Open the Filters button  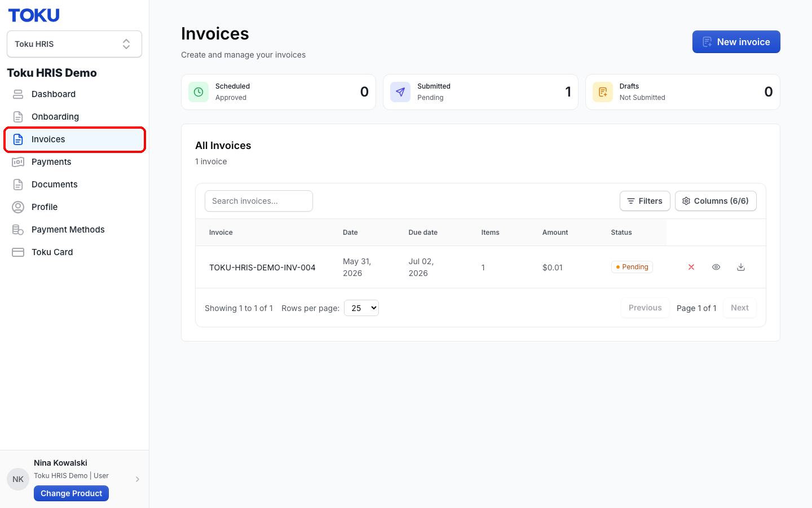pyautogui.click(x=645, y=201)
